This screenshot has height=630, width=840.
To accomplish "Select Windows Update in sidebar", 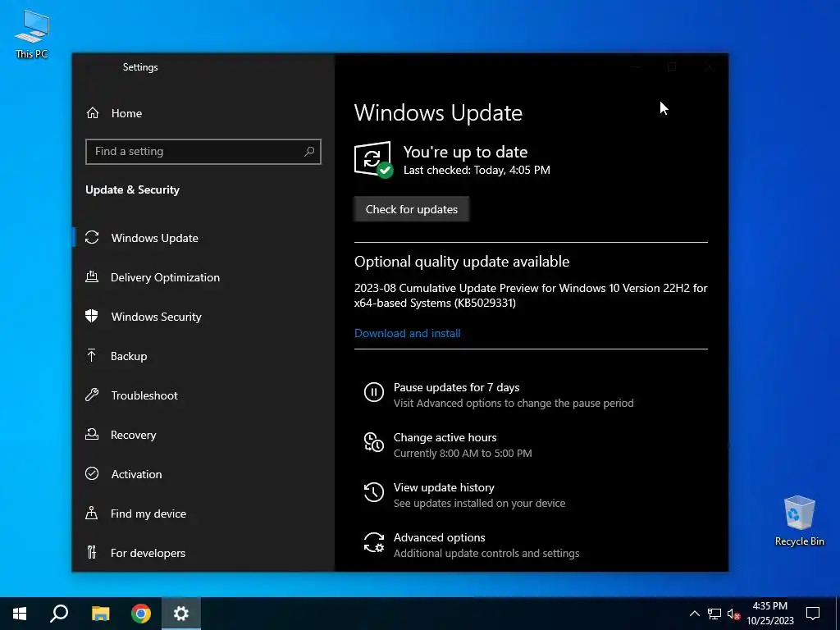I will pos(203,237).
